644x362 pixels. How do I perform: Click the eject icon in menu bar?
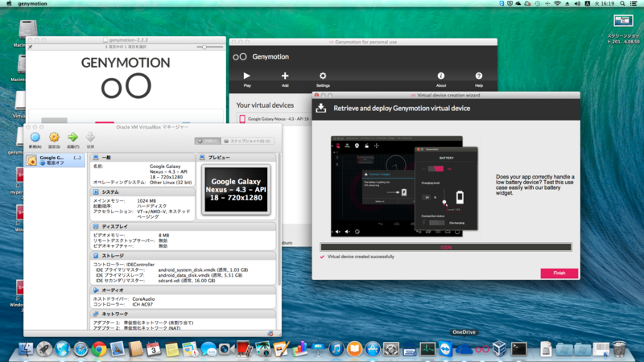tap(568, 3)
